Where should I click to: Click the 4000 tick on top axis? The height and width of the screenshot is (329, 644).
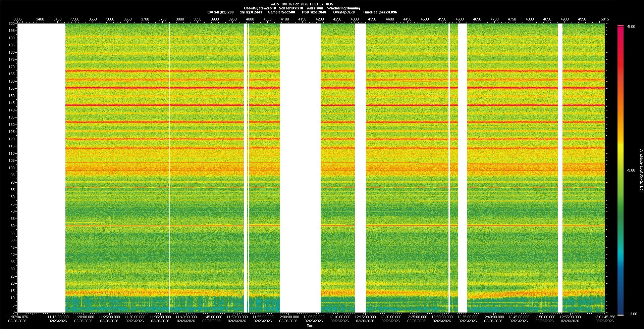click(x=250, y=19)
